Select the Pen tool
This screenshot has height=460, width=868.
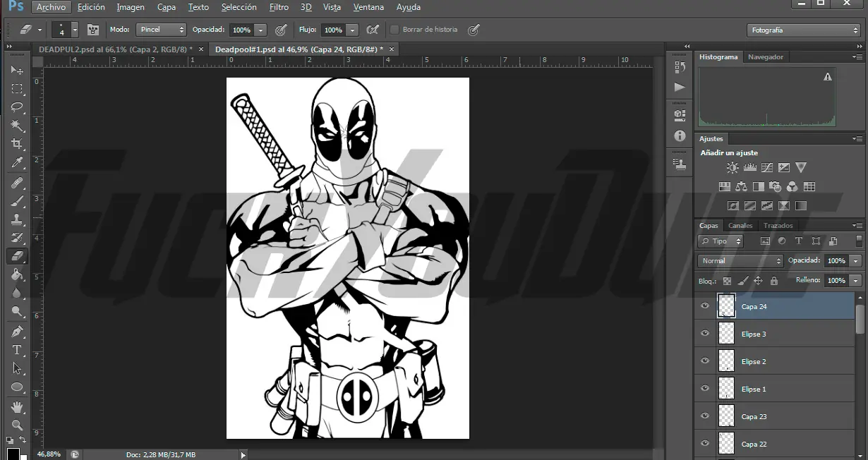(17, 332)
